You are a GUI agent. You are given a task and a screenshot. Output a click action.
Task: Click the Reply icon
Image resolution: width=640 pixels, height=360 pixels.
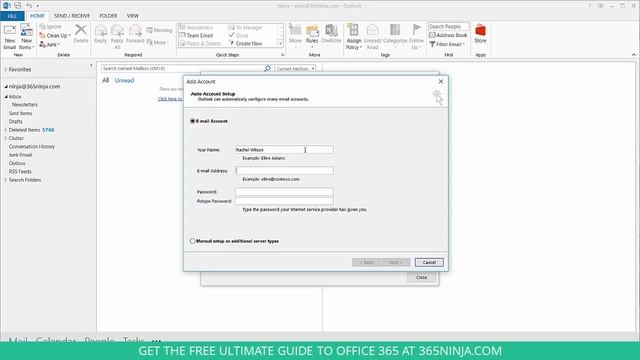[x=100, y=31]
